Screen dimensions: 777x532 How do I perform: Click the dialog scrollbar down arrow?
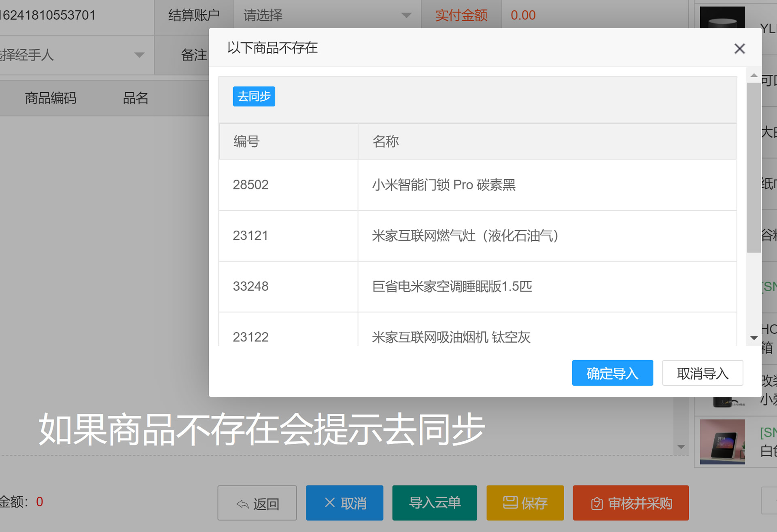(x=754, y=338)
